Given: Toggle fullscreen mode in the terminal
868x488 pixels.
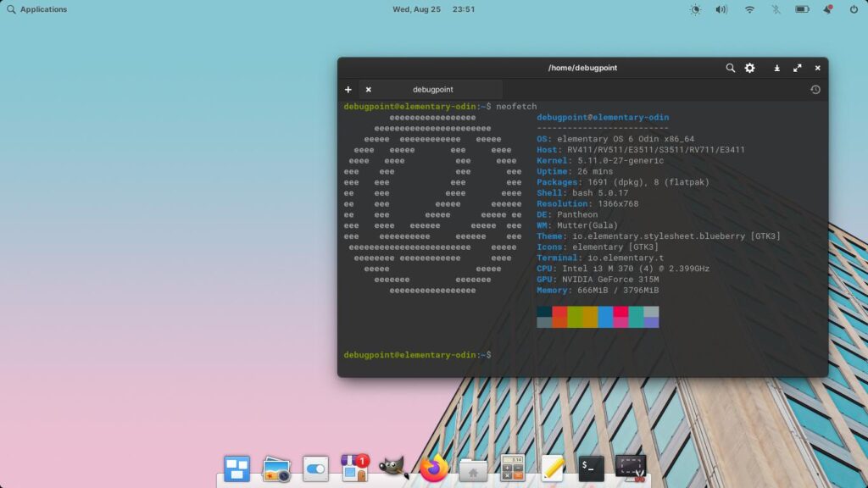Looking at the screenshot, I should tap(798, 68).
